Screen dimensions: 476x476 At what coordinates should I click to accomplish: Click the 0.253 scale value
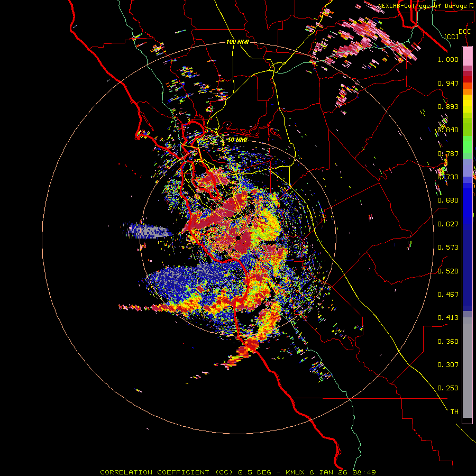448,388
